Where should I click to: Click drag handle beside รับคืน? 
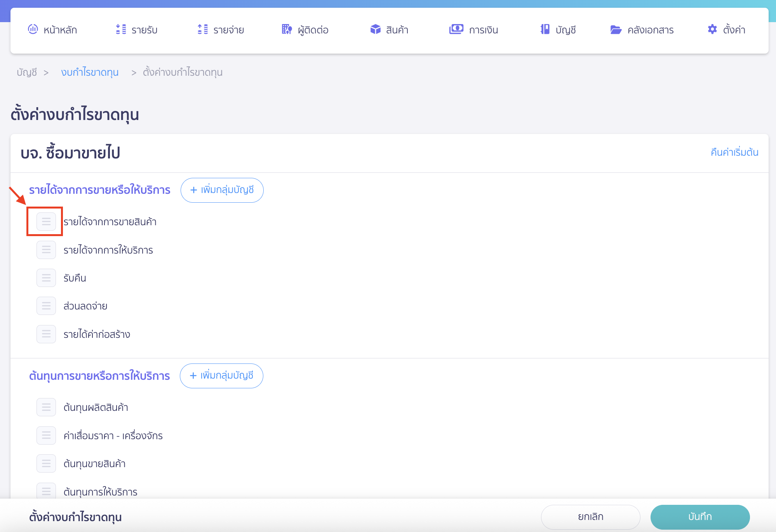46,278
